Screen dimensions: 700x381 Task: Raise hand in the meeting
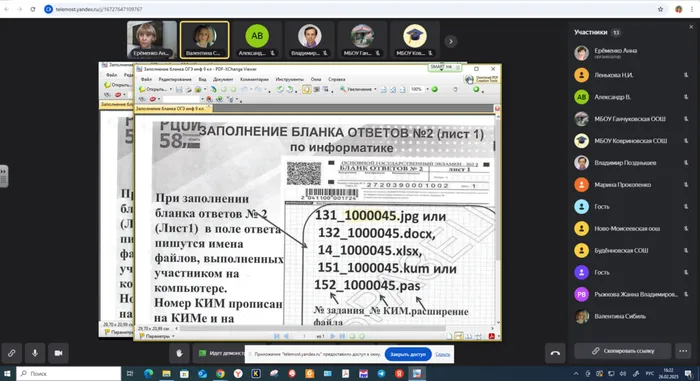point(179,353)
